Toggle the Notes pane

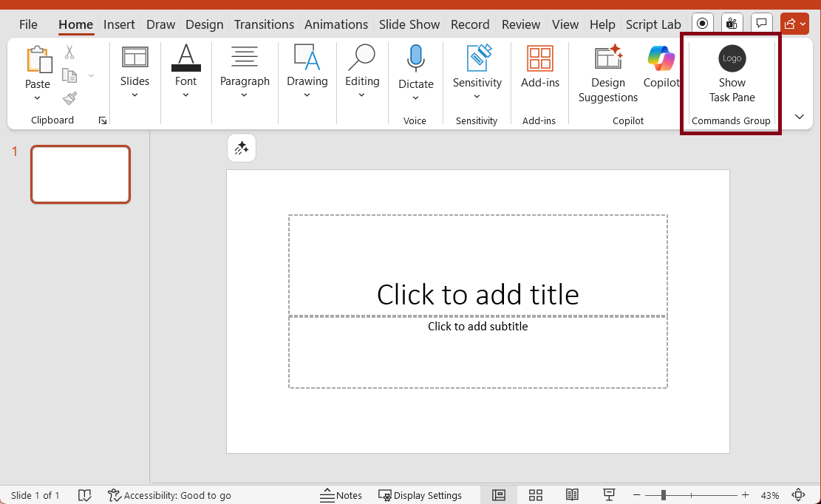click(x=341, y=494)
